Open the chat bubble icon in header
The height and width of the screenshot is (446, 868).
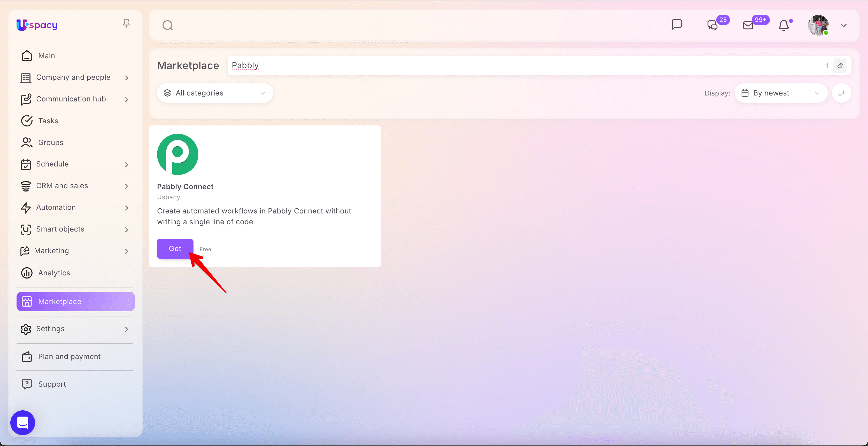(677, 25)
